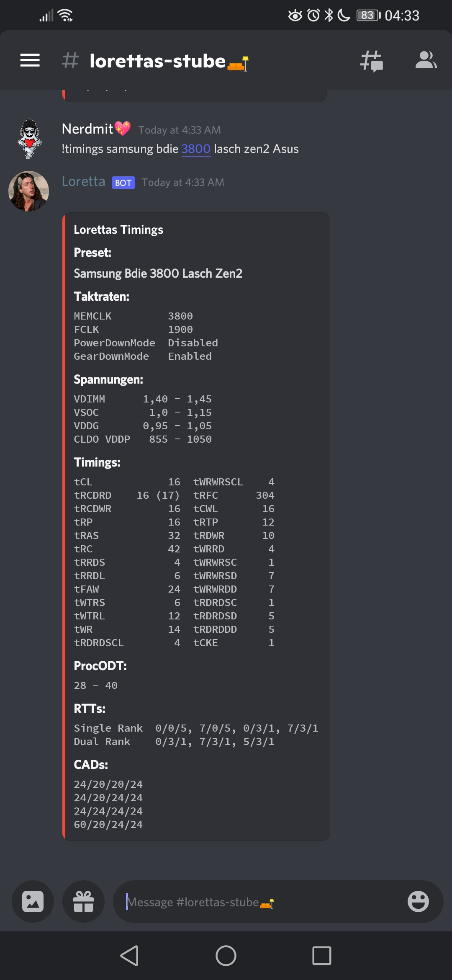Follow the 3800 link in Nerdmit's message
This screenshot has height=980, width=452.
click(195, 149)
